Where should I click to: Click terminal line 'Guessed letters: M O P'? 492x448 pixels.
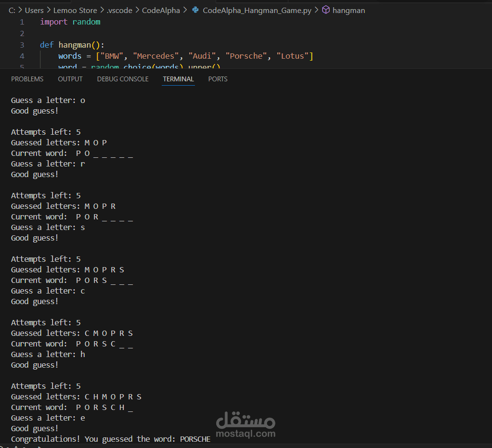tap(59, 143)
